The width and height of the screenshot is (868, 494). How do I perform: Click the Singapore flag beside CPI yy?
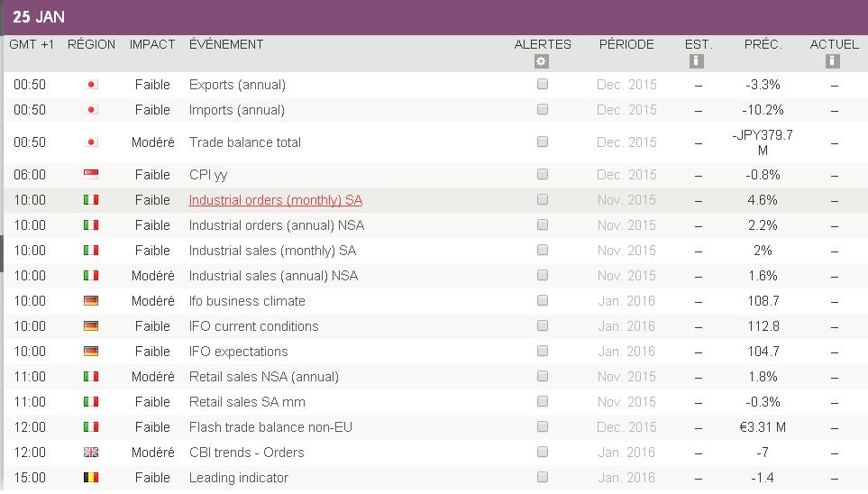(91, 175)
